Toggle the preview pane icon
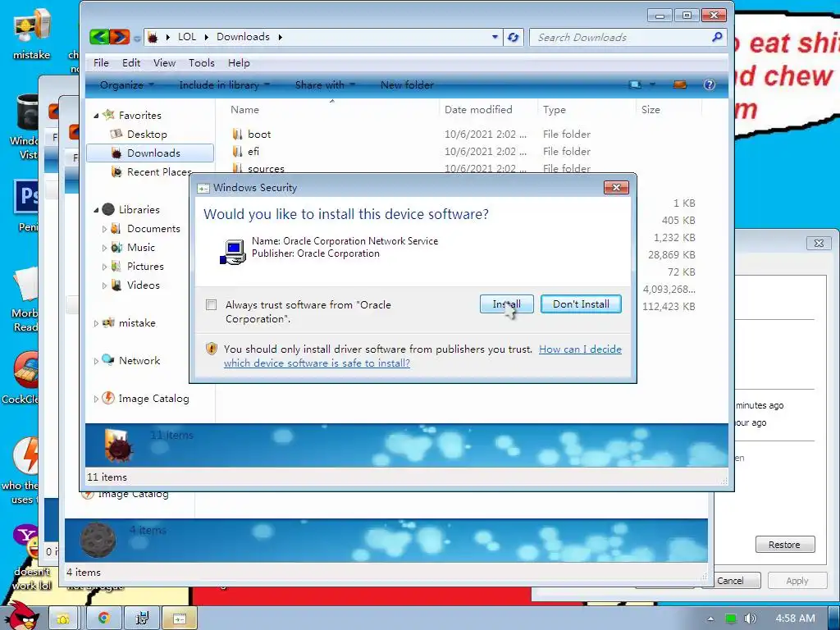This screenshot has height=630, width=840. (680, 84)
